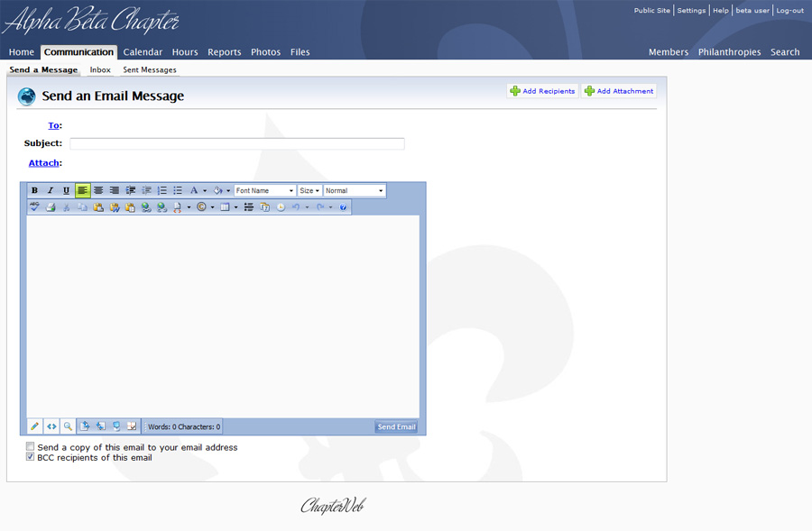812x531 pixels.
Task: Click the increase indent icon
Action: [131, 190]
